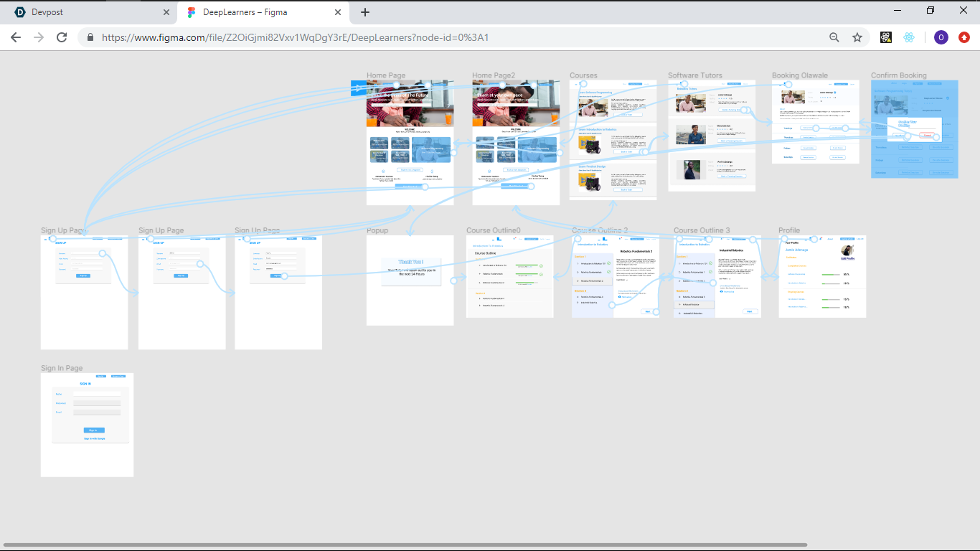
Task: Click the red circular extension icon
Action: (x=963, y=37)
